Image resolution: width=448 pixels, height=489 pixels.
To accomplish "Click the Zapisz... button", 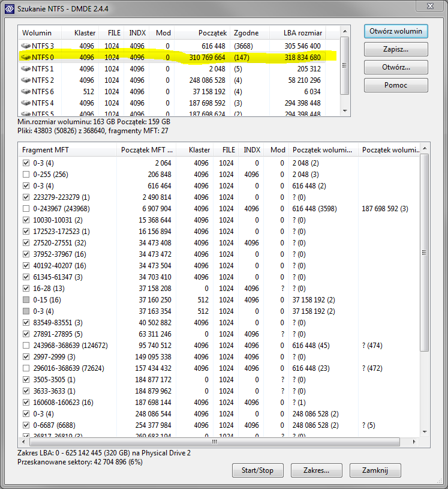I will (396, 49).
